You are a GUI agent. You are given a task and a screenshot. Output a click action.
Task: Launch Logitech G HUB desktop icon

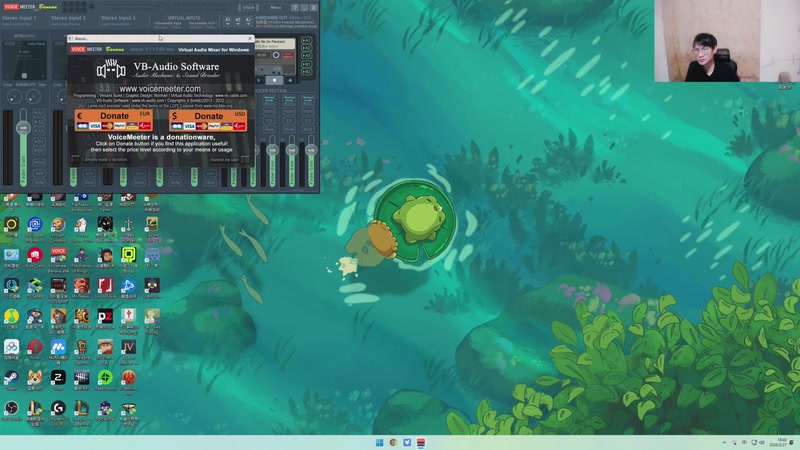pyautogui.click(x=58, y=411)
